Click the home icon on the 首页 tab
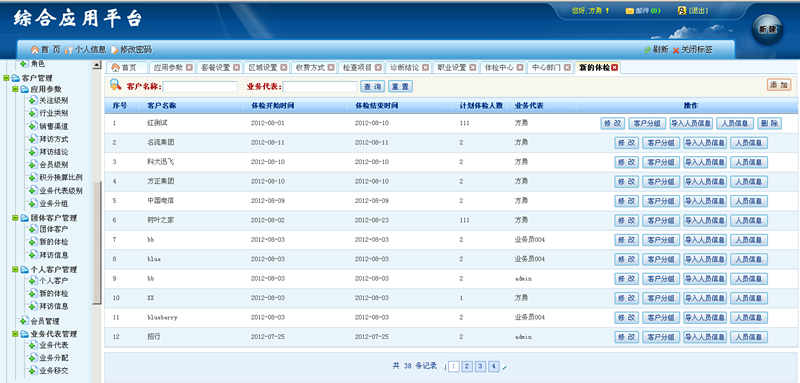The height and width of the screenshot is (383, 800). (x=115, y=68)
